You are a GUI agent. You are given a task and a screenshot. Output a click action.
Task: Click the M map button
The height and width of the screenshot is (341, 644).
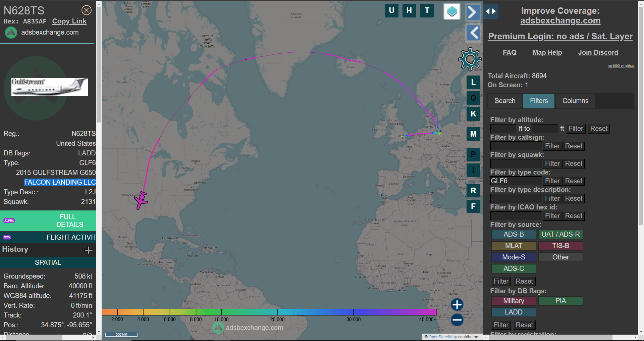[473, 134]
